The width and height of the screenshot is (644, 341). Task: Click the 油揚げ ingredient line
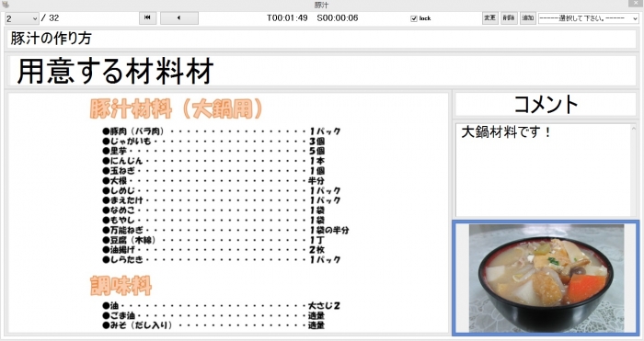(x=214, y=249)
